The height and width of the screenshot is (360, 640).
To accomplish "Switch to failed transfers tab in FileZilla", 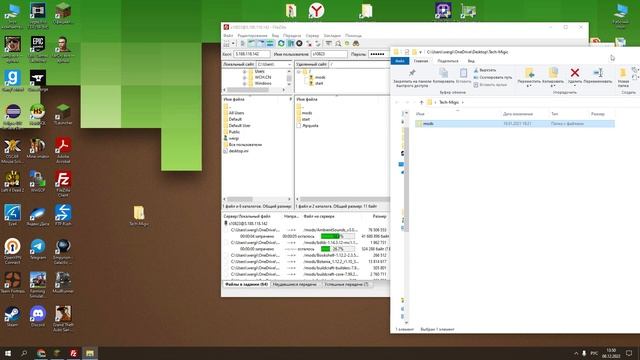I will [295, 284].
